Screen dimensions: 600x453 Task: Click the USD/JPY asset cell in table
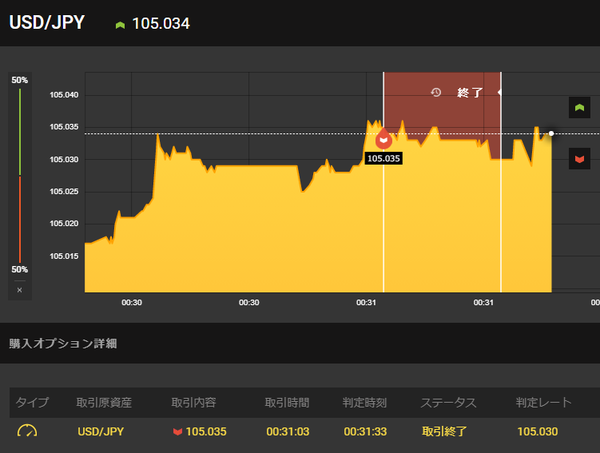click(x=101, y=432)
